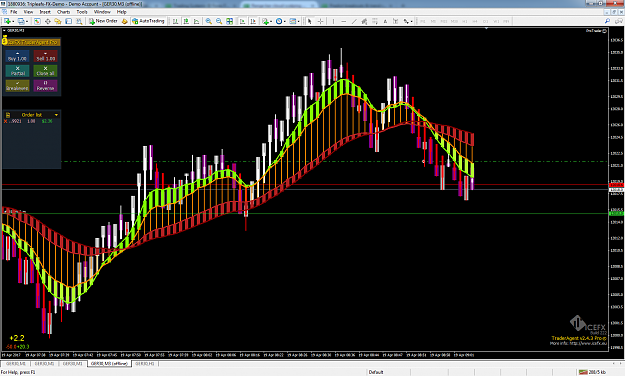Screen dimensions: 625x376
Task: Open the Tools menu
Action: (x=82, y=12)
